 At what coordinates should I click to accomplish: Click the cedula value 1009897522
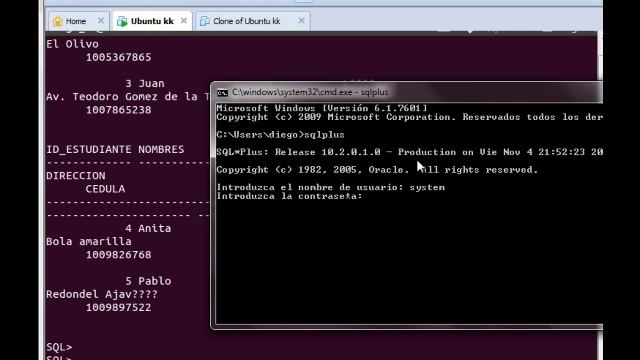[x=118, y=307]
